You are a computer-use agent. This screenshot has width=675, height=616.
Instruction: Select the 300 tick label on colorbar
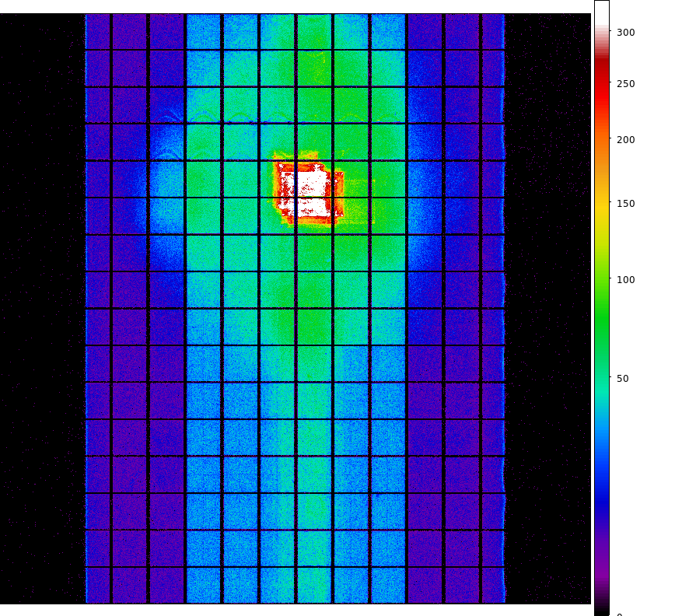coord(626,32)
